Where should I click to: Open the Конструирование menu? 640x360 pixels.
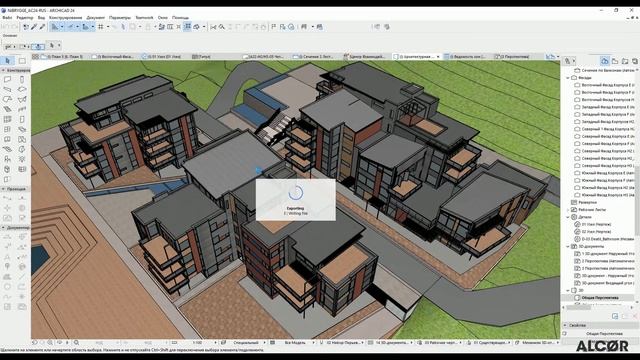(x=65, y=18)
